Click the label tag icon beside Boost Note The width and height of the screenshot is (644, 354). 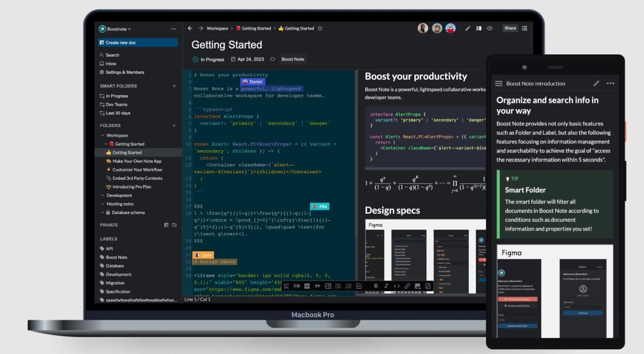pyautogui.click(x=272, y=59)
